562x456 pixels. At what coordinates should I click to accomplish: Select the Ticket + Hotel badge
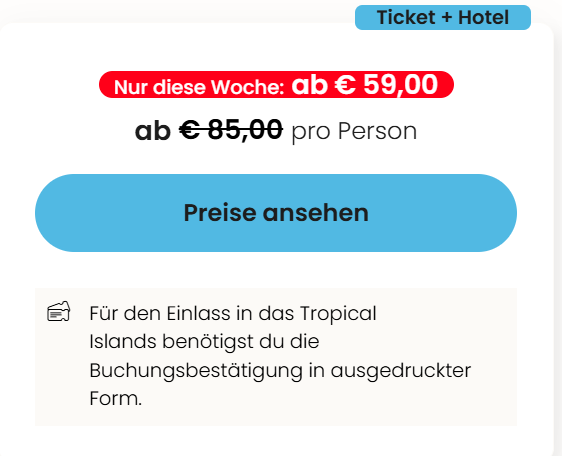point(443,17)
